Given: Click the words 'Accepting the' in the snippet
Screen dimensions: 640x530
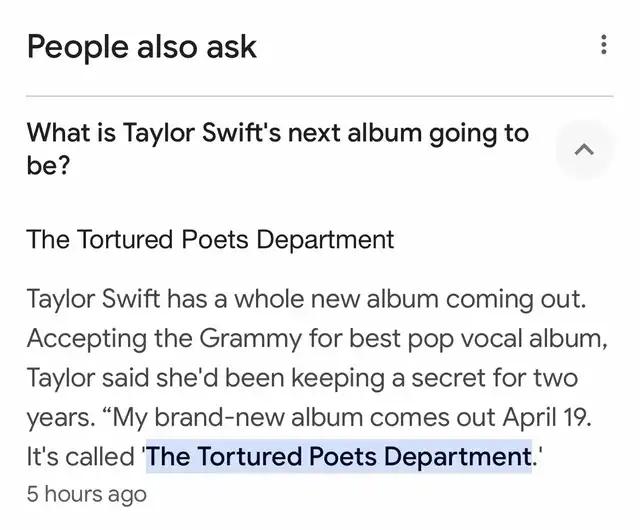Looking at the screenshot, I should 110,339.
